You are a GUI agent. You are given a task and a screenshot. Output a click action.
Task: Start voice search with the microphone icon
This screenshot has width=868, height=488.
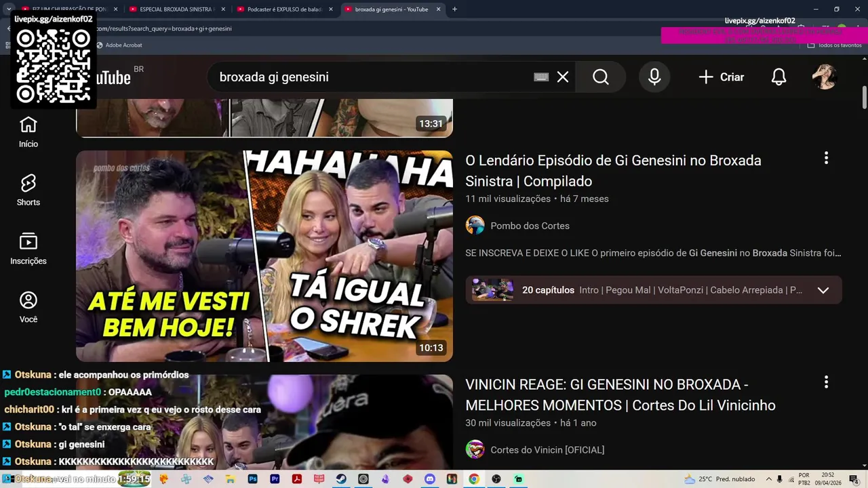[x=654, y=77]
